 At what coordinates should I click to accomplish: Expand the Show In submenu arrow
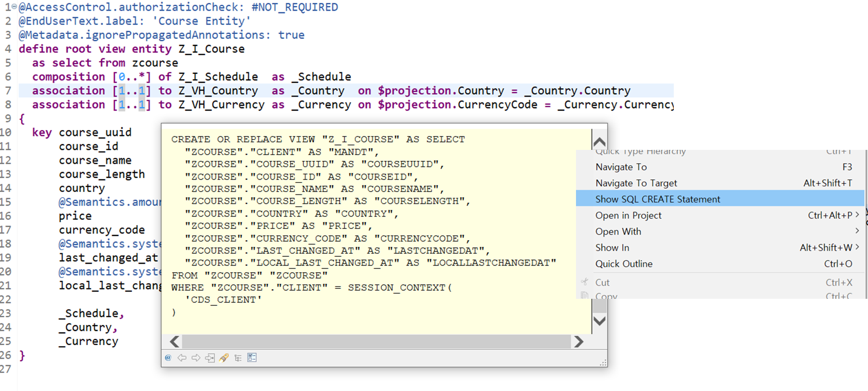click(x=857, y=247)
